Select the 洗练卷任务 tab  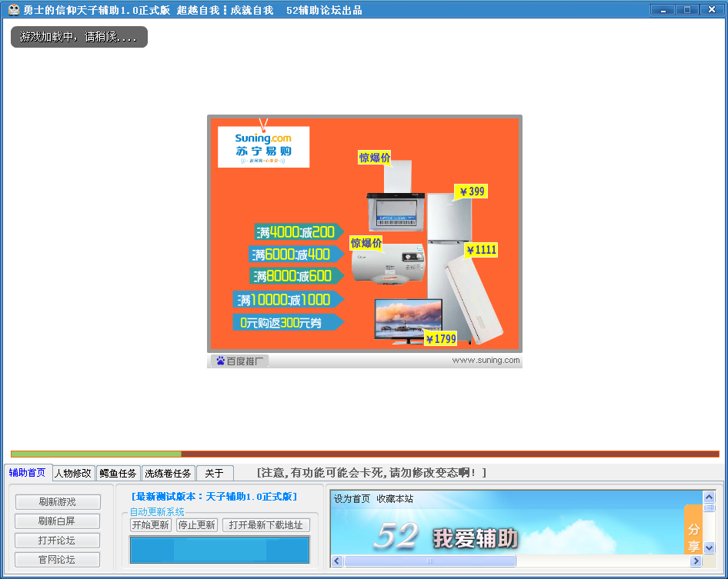(168, 473)
